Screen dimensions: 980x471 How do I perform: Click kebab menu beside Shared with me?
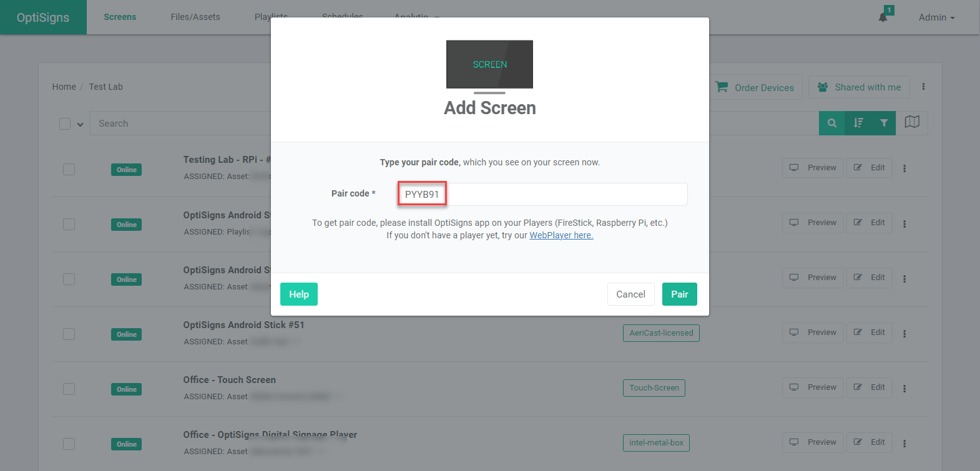[x=923, y=87]
